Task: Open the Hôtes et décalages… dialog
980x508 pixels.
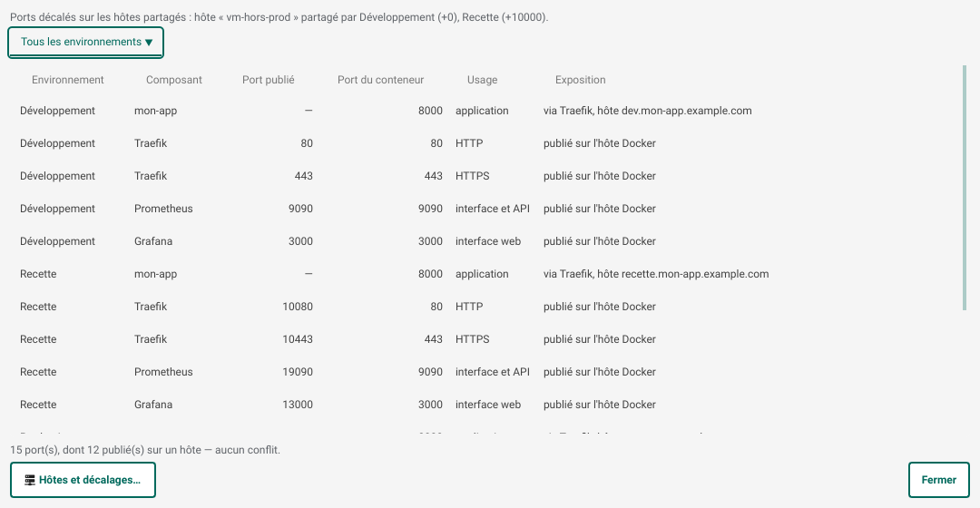Action: click(x=83, y=480)
